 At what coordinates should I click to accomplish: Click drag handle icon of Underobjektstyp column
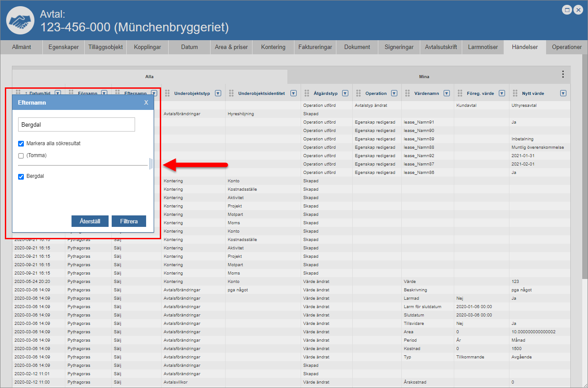point(167,93)
